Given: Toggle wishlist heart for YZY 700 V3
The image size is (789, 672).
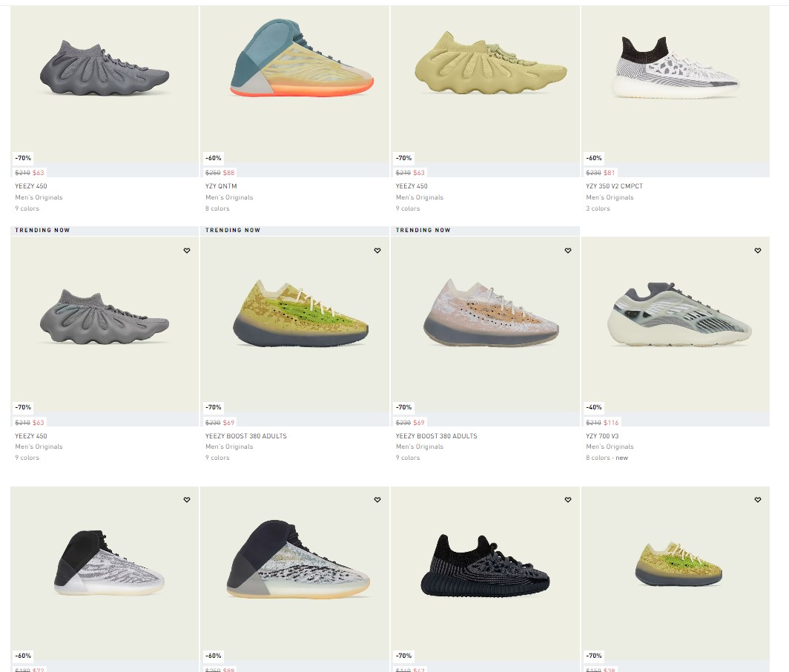Looking at the screenshot, I should [x=758, y=251].
